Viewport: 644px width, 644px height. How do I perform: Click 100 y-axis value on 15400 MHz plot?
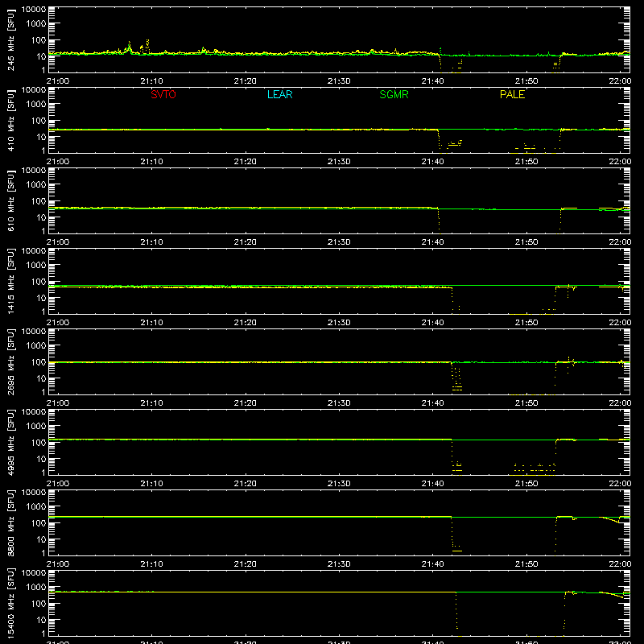[x=39, y=604]
